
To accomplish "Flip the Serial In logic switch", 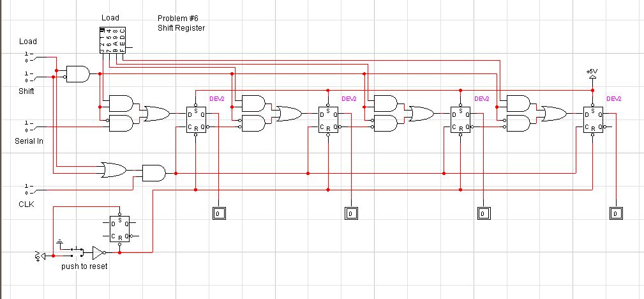I will (x=29, y=126).
